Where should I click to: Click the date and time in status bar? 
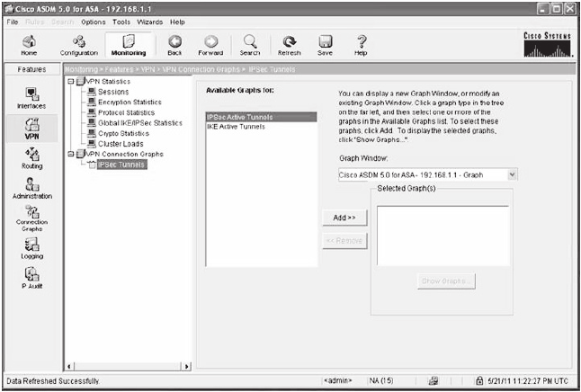528,380
